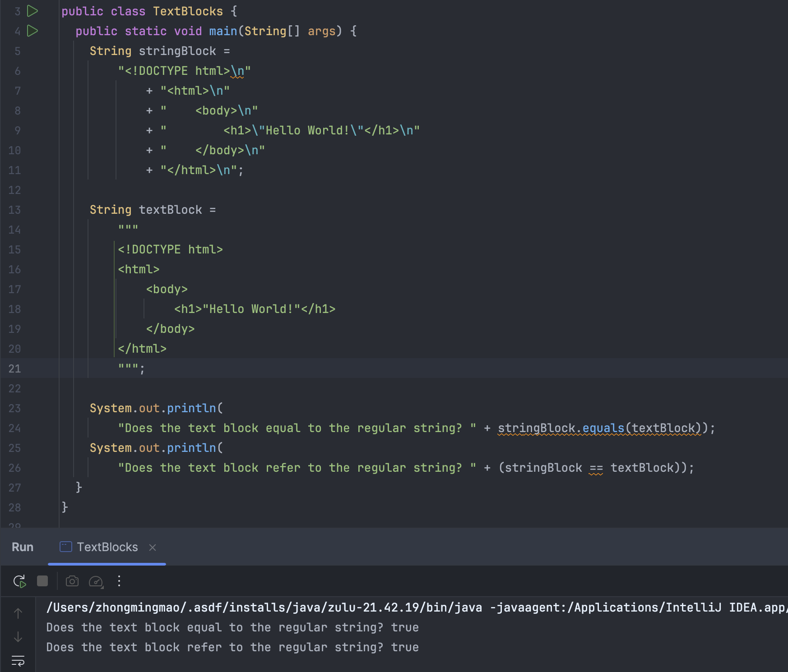
Task: Stop the running process with the stop square
Action: tap(42, 581)
